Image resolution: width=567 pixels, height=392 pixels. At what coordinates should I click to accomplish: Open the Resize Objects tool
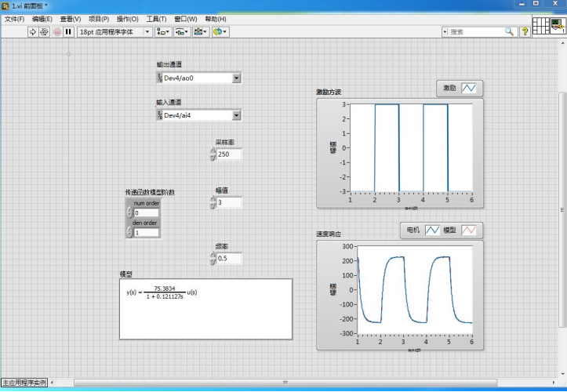[200, 32]
